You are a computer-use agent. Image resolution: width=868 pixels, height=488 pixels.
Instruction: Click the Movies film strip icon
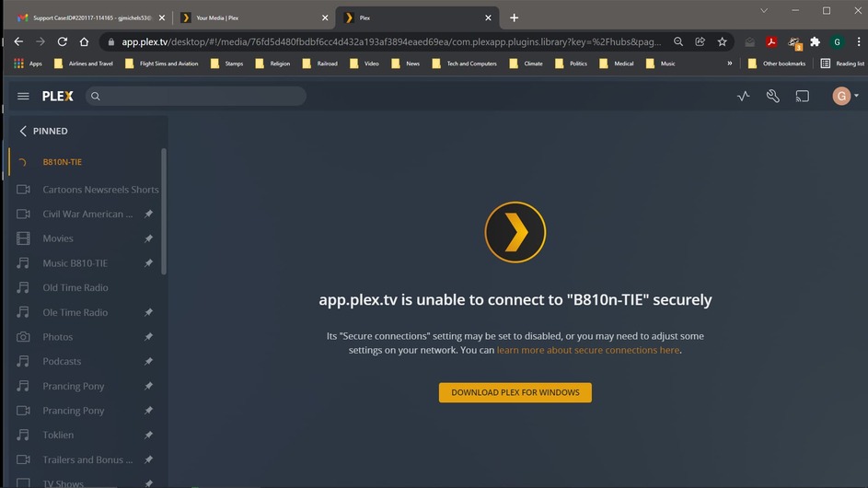click(x=23, y=238)
